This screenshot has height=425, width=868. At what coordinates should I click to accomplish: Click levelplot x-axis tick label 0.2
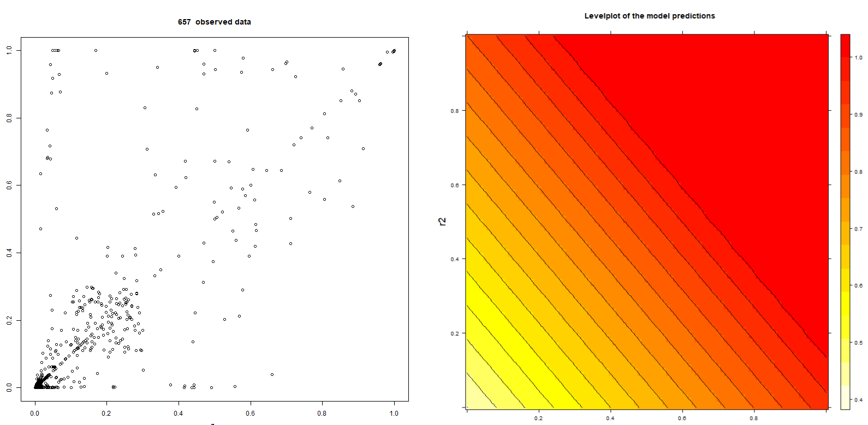tap(538, 418)
